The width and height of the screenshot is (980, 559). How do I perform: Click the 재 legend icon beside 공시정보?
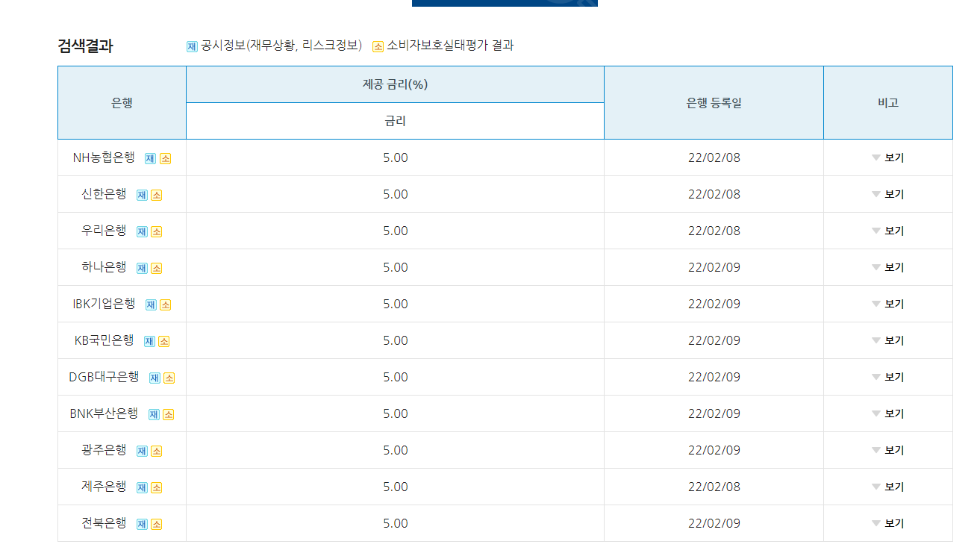click(x=192, y=46)
